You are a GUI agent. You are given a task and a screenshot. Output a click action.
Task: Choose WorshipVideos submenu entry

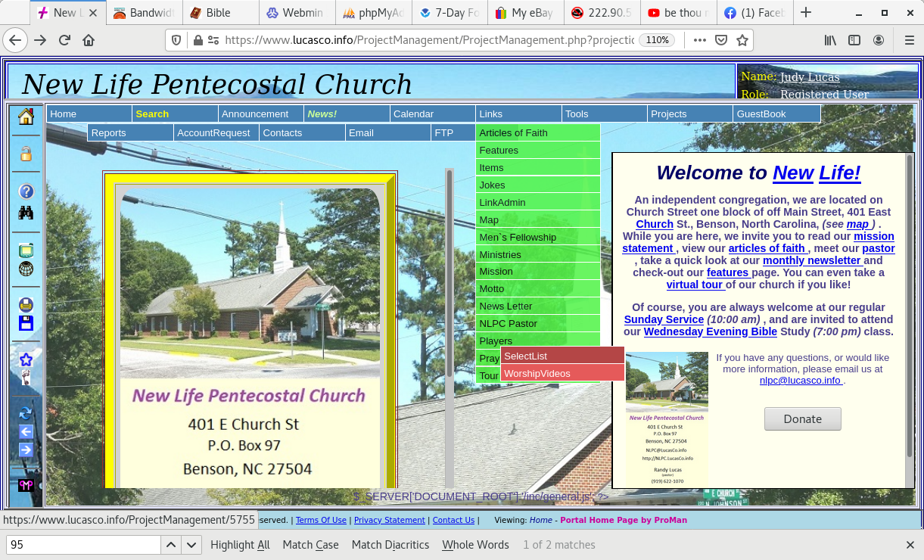tap(537, 374)
